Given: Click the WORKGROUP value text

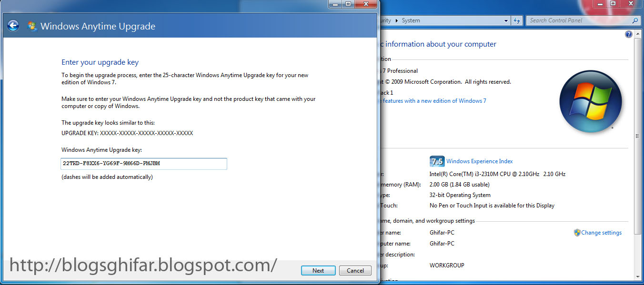Looking at the screenshot, I should (x=447, y=265).
